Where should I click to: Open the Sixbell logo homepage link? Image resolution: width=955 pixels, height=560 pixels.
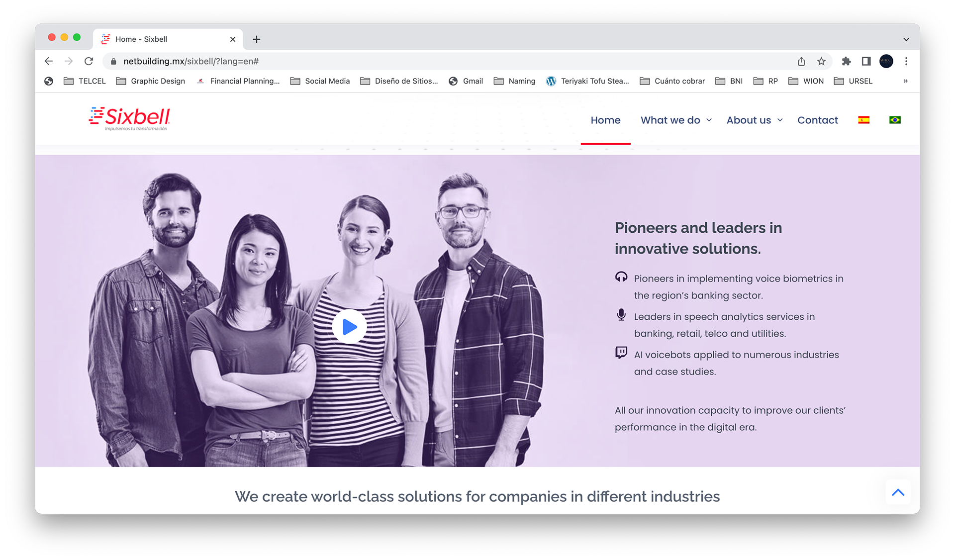click(130, 119)
